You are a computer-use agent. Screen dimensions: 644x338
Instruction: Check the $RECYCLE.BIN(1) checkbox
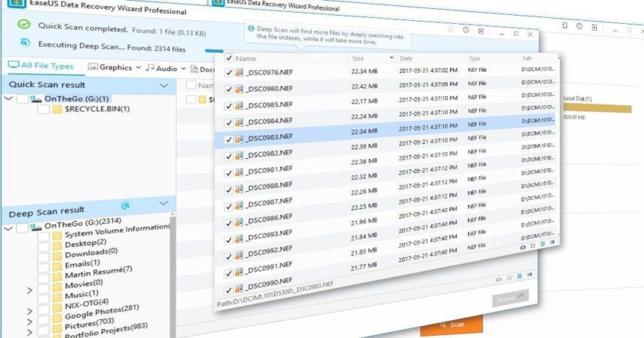click(x=43, y=109)
